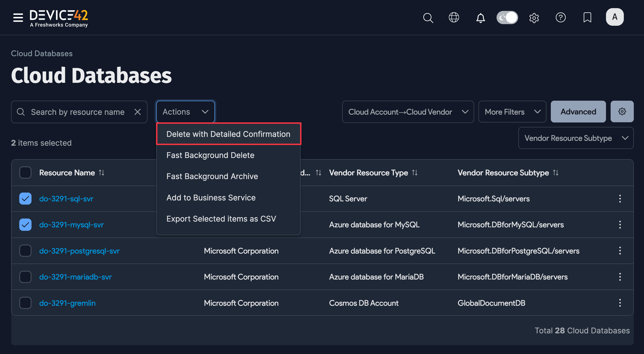The height and width of the screenshot is (354, 644).
Task: Open the globe language icon
Action: [x=453, y=17]
